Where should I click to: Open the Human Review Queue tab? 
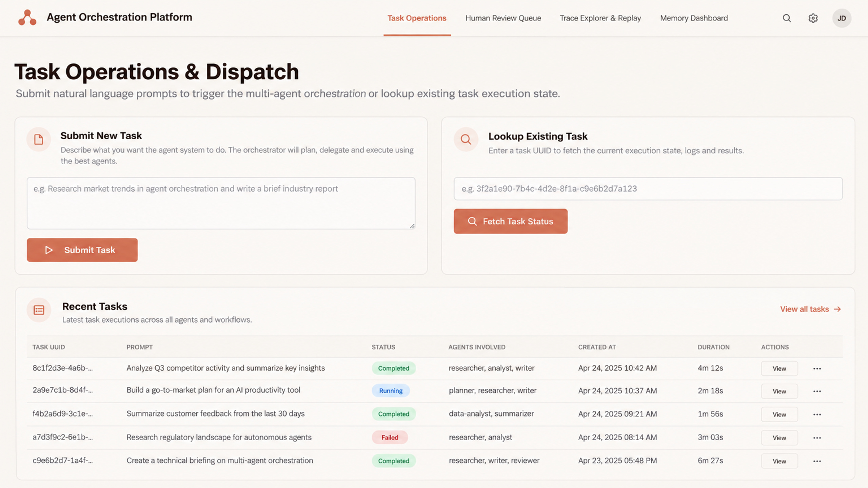[x=503, y=18]
